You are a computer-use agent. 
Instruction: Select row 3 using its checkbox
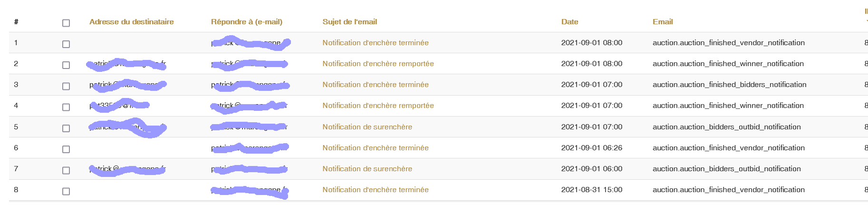pyautogui.click(x=66, y=86)
